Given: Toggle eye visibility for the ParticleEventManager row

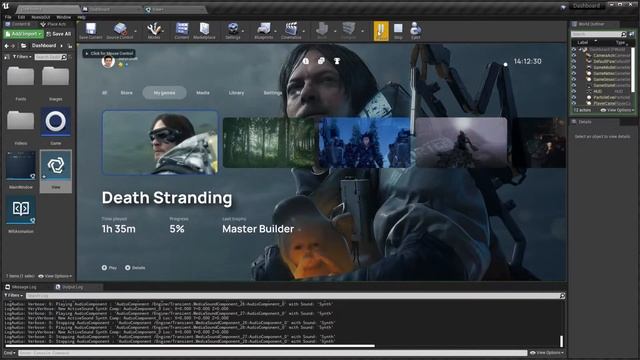Looking at the screenshot, I should click(x=574, y=98).
